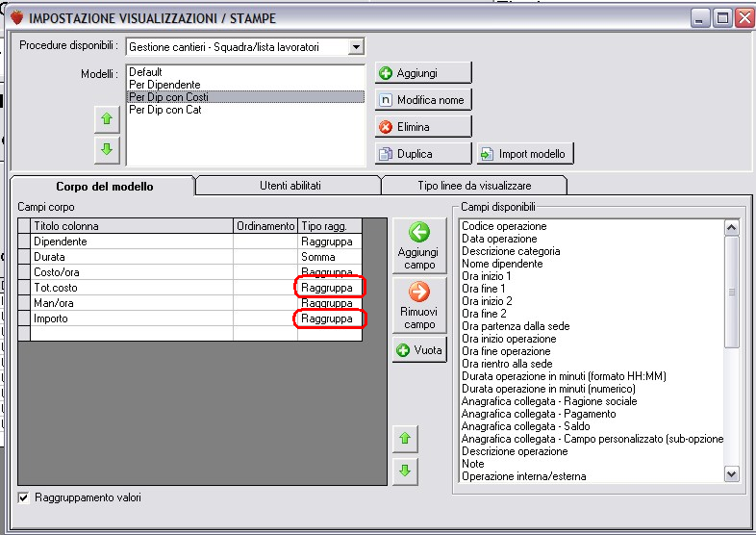756x535 pixels.
Task: Click the Campi disponibili scrollbar thumb
Action: coord(731,292)
